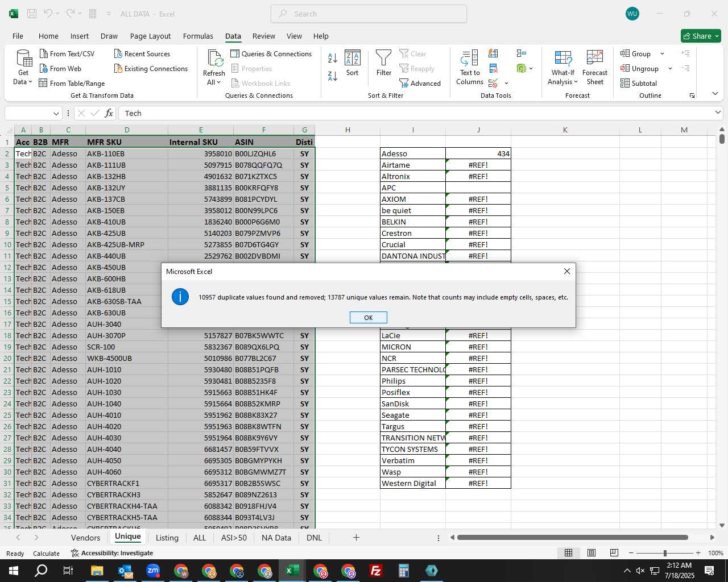Toggle the Filter funnel button
This screenshot has height=582, width=728.
[x=384, y=63]
